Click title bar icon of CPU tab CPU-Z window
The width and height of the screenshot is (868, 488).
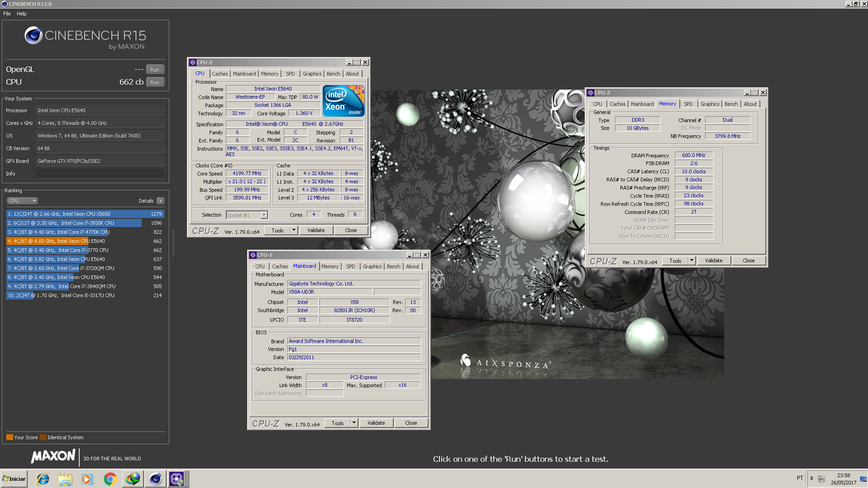[x=193, y=62]
